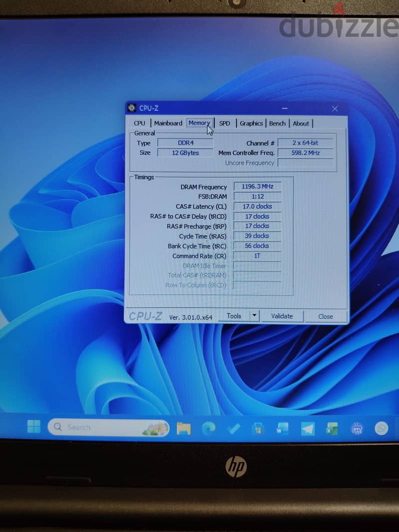Open the SPD tab
The width and height of the screenshot is (399, 532).
pyautogui.click(x=224, y=123)
